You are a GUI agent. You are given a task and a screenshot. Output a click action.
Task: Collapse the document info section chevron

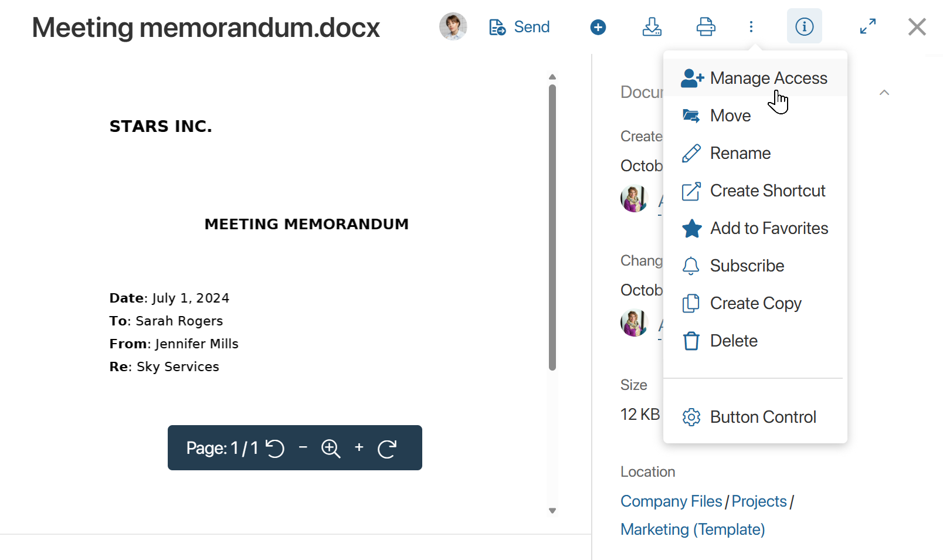point(884,93)
